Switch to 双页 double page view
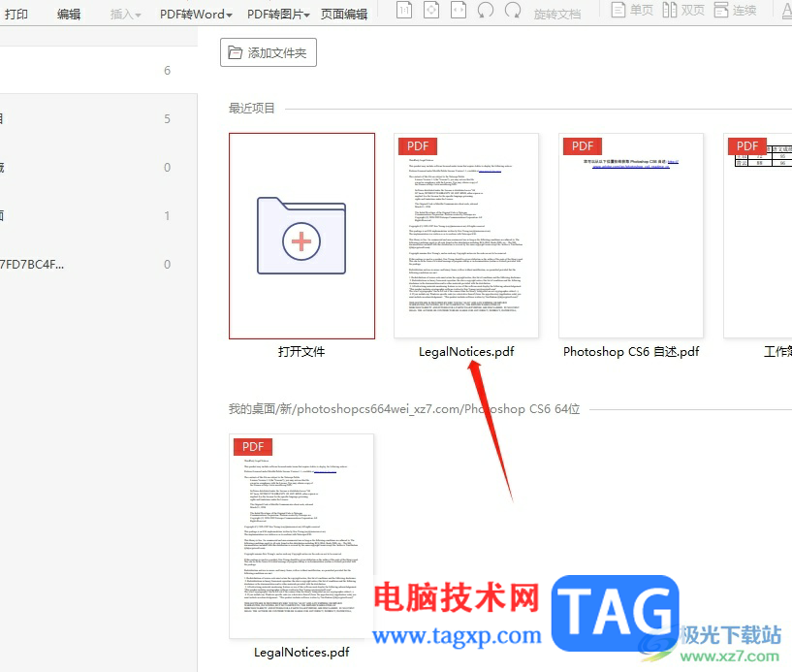The height and width of the screenshot is (672, 792). (x=683, y=10)
